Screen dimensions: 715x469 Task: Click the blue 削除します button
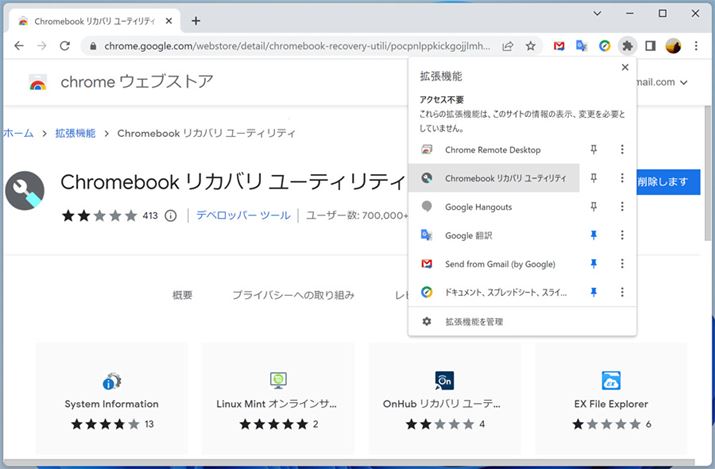668,182
